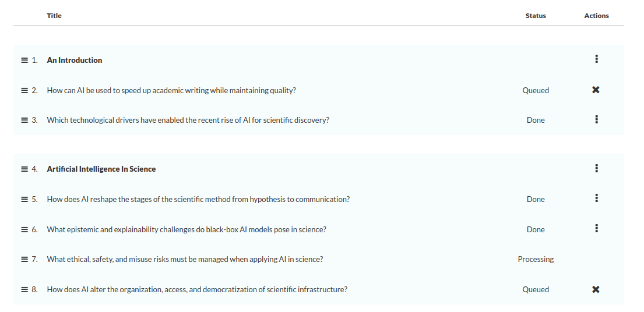This screenshot has height=312, width=644.
Task: Cancel queued item 2 with the X icon
Action: pos(596,90)
